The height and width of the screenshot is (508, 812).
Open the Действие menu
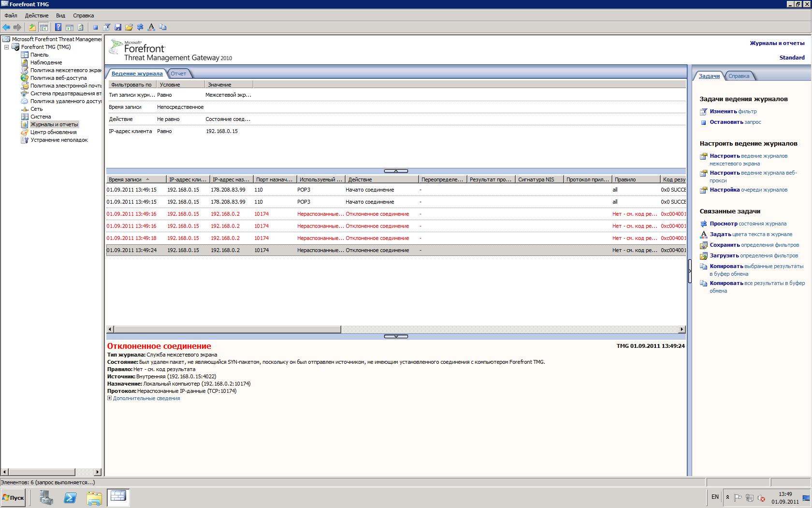pyautogui.click(x=37, y=15)
